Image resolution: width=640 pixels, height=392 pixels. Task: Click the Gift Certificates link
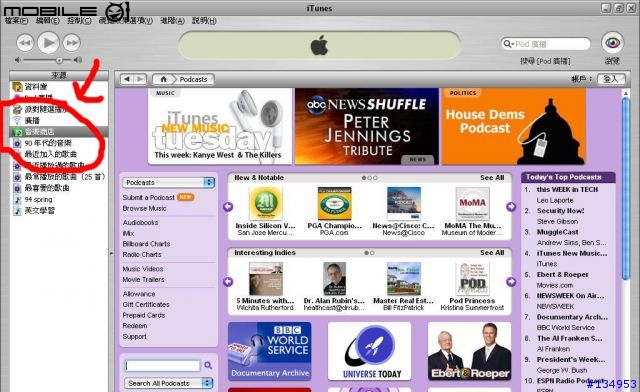(x=146, y=305)
